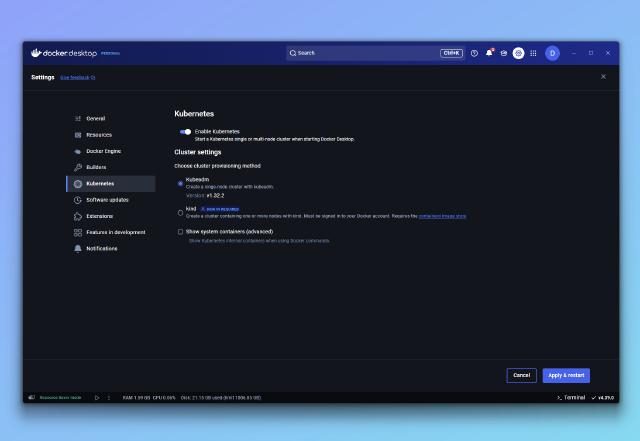Viewport: 640px width, 441px height.
Task: Open the Learning Center graduation-cap icon
Action: click(x=504, y=53)
